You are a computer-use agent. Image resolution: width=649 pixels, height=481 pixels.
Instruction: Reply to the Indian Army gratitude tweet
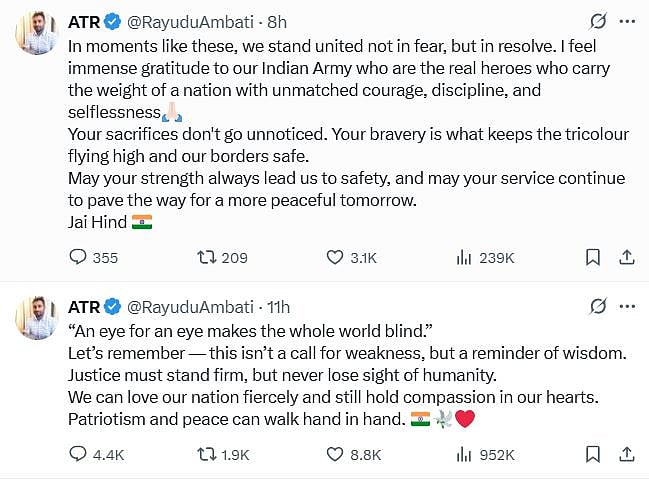(78, 258)
